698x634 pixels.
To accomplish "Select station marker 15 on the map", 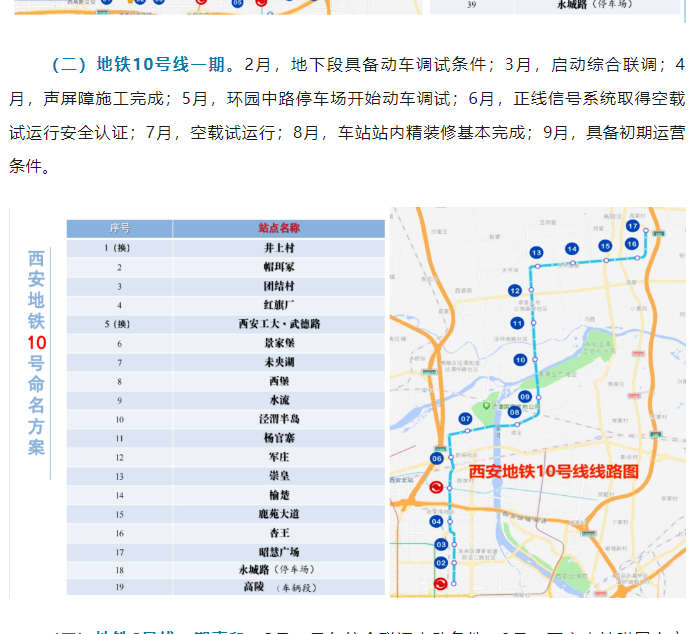I will coord(605,246).
